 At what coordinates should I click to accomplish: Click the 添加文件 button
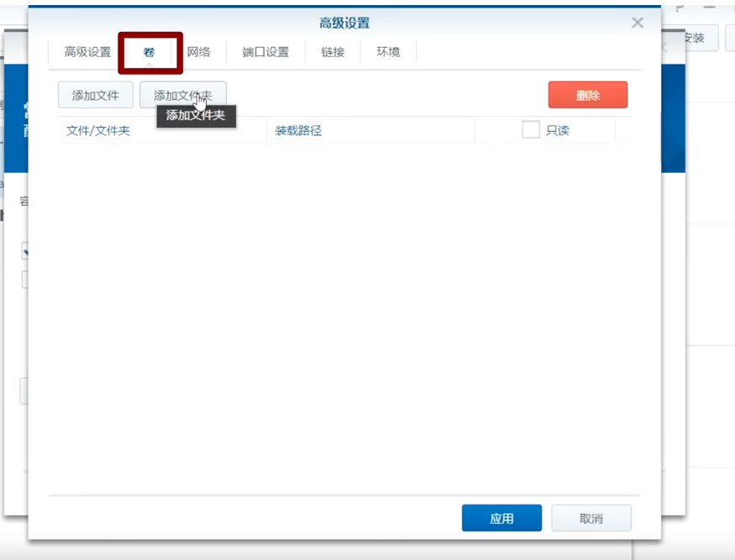(94, 95)
